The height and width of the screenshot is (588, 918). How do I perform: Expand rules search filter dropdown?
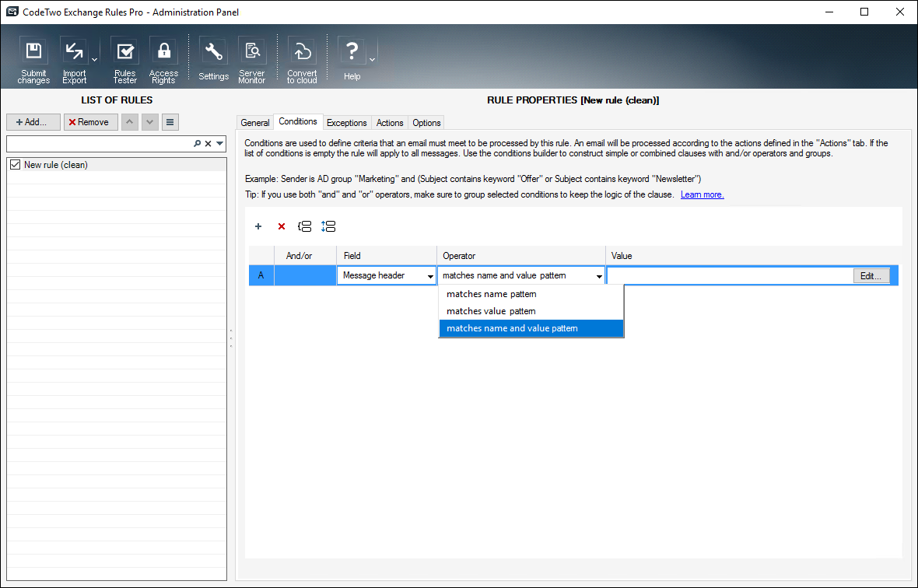219,143
